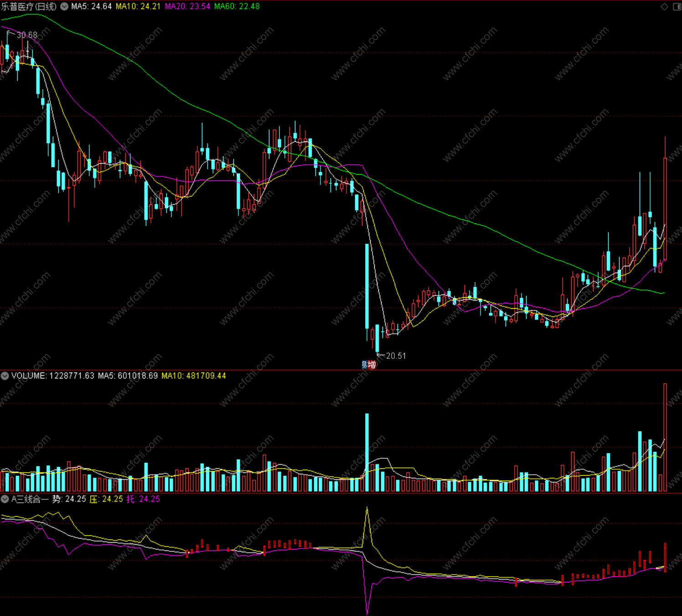The height and width of the screenshot is (616, 682).
Task: Select the MA20: 23.54 label
Action: tap(188, 6)
